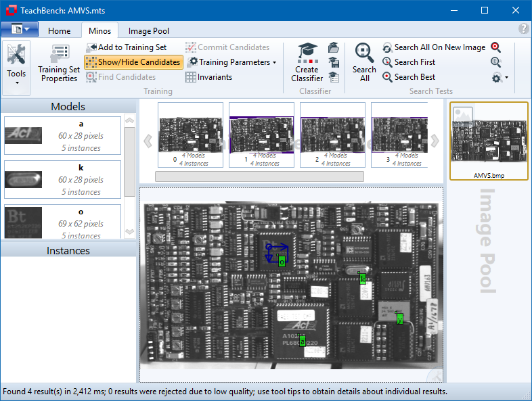Run Search All On New Image
The height and width of the screenshot is (401, 532).
[x=433, y=47]
